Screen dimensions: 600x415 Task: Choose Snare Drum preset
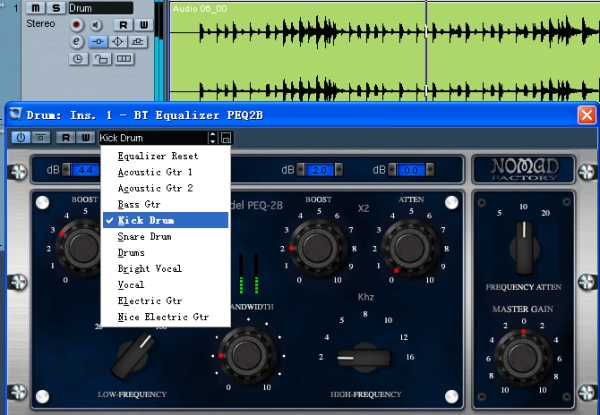tap(166, 236)
